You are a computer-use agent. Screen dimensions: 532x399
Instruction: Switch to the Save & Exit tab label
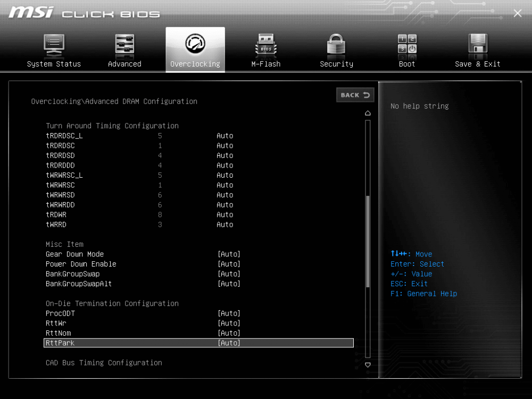click(x=478, y=64)
